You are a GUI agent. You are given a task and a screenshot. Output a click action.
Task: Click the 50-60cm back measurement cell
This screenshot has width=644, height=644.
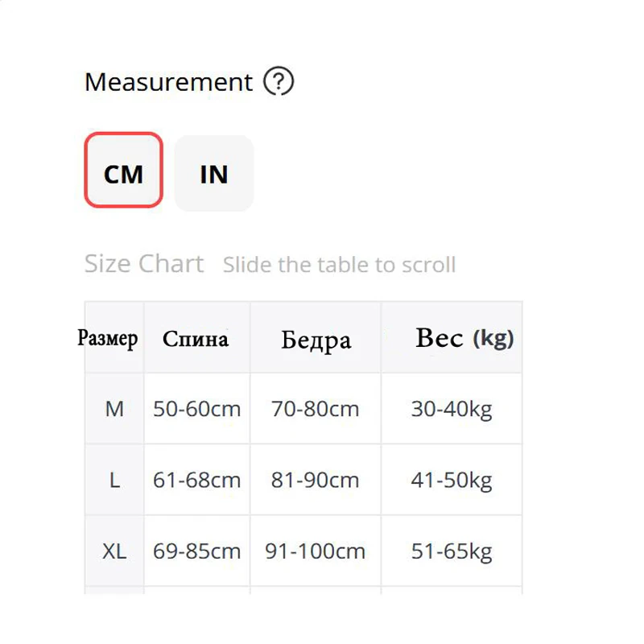click(x=197, y=409)
